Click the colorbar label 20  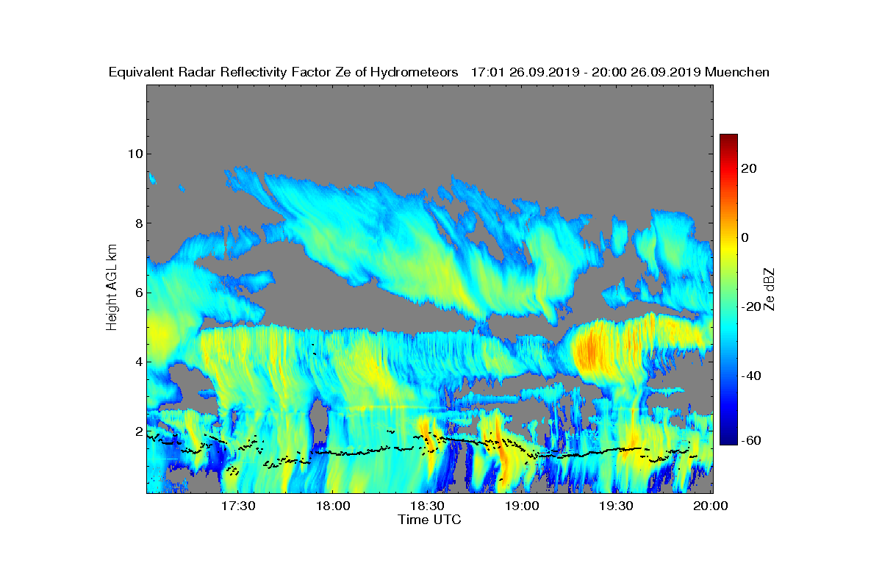[x=750, y=168]
